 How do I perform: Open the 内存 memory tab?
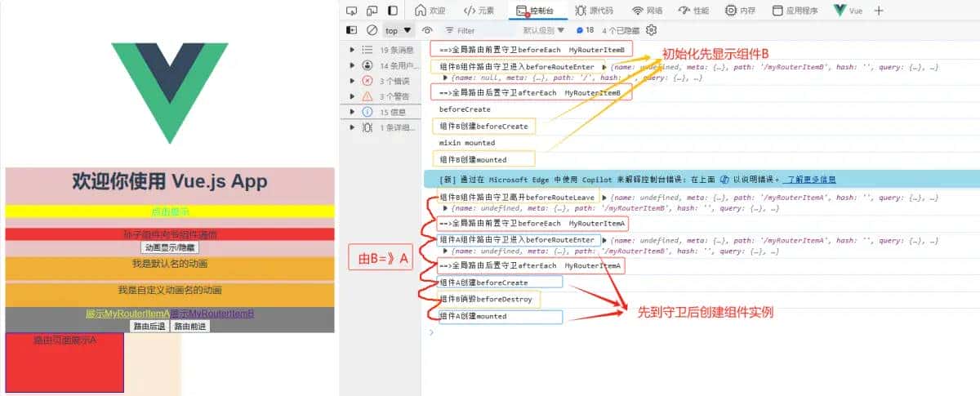(741, 11)
